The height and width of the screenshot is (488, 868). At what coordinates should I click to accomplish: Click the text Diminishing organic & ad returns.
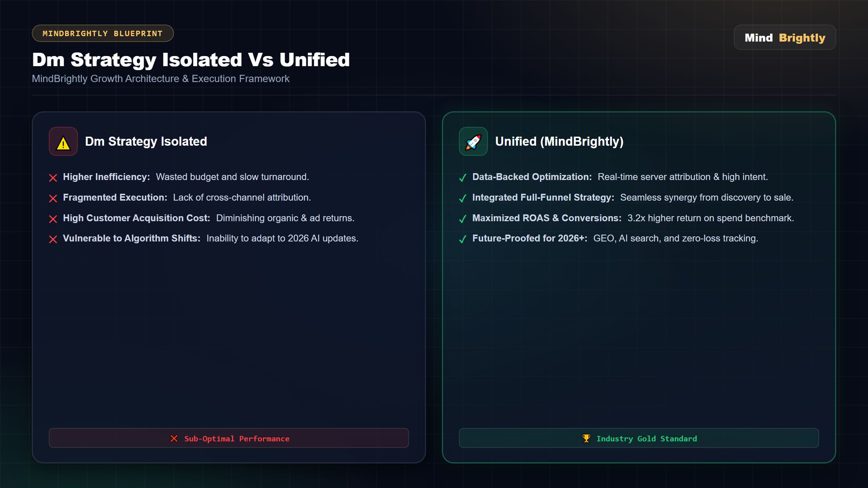[285, 218]
